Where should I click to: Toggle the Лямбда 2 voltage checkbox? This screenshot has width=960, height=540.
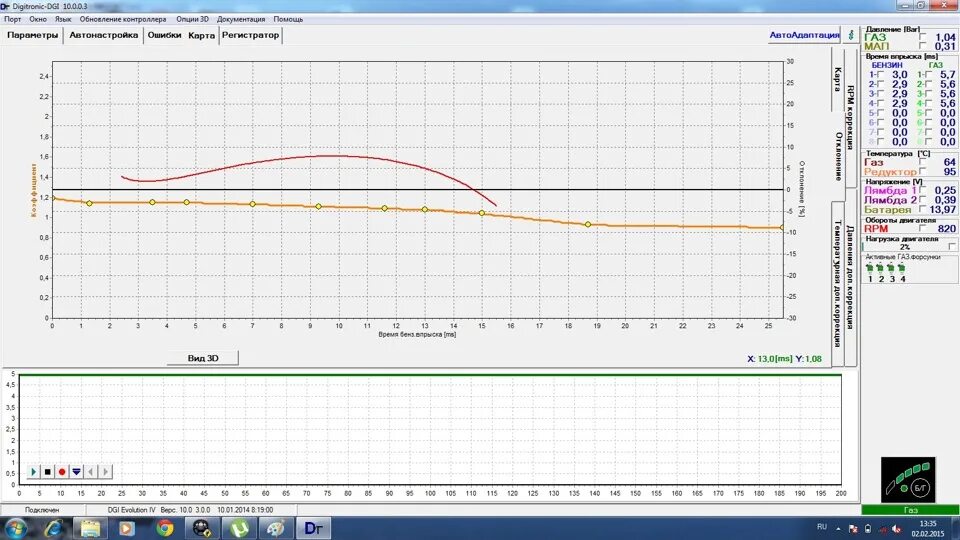point(923,200)
